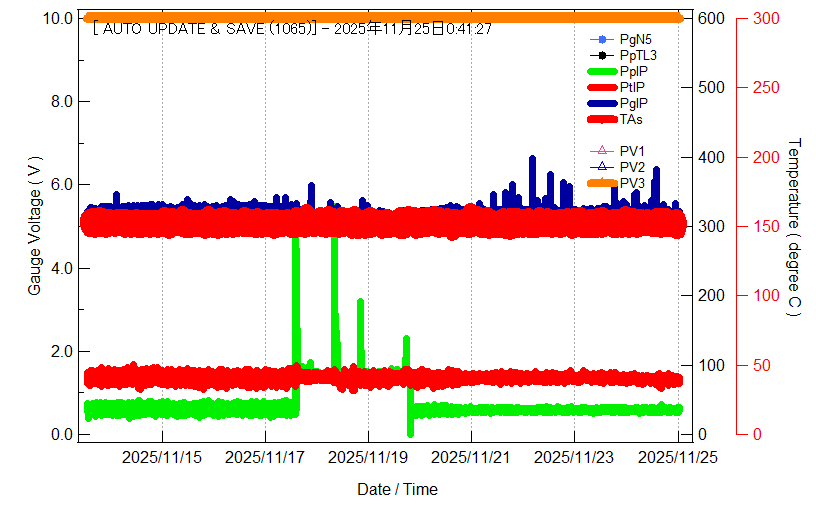
Task: Click the Date / Time axis label
Action: click(x=397, y=489)
